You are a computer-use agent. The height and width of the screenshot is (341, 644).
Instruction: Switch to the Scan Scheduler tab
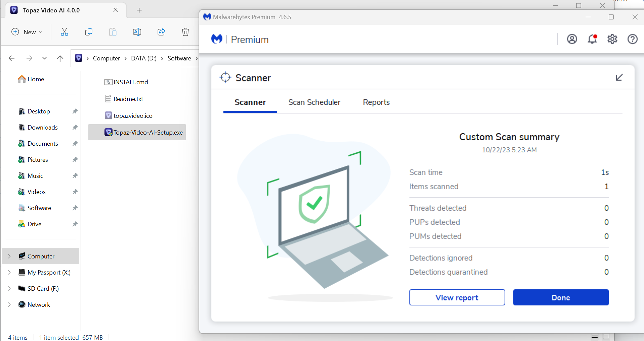pyautogui.click(x=314, y=102)
